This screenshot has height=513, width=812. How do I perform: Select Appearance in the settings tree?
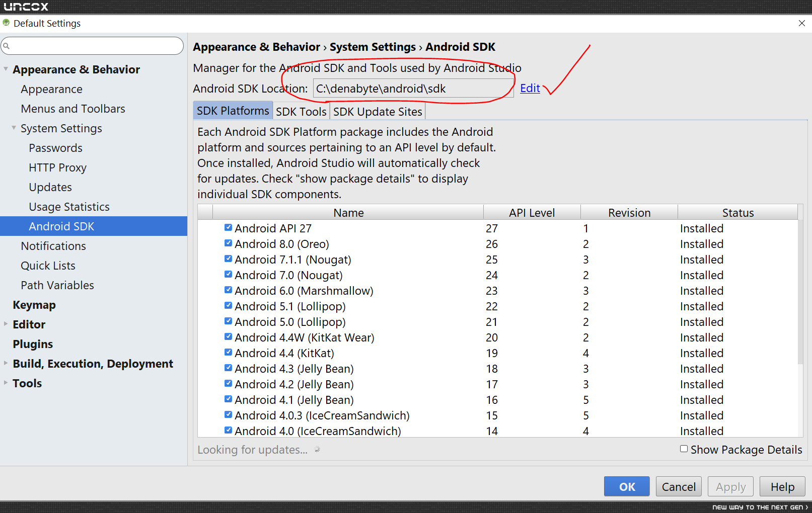[x=51, y=89]
